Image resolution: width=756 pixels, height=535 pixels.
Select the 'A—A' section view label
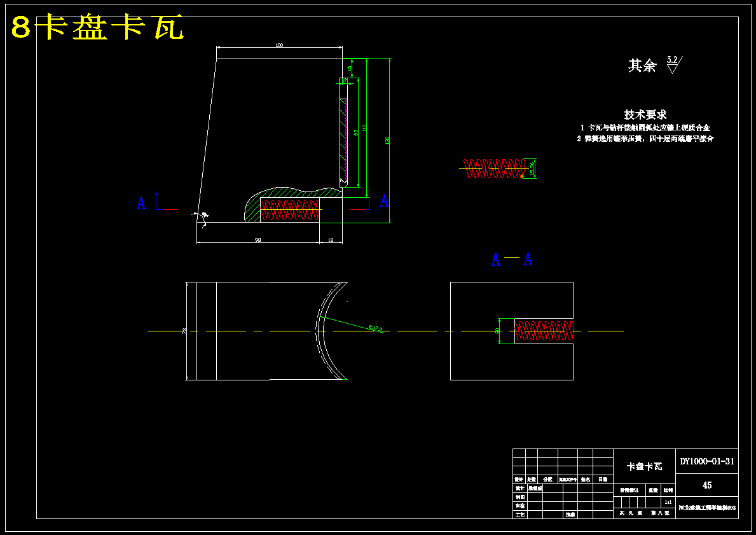pos(512,260)
